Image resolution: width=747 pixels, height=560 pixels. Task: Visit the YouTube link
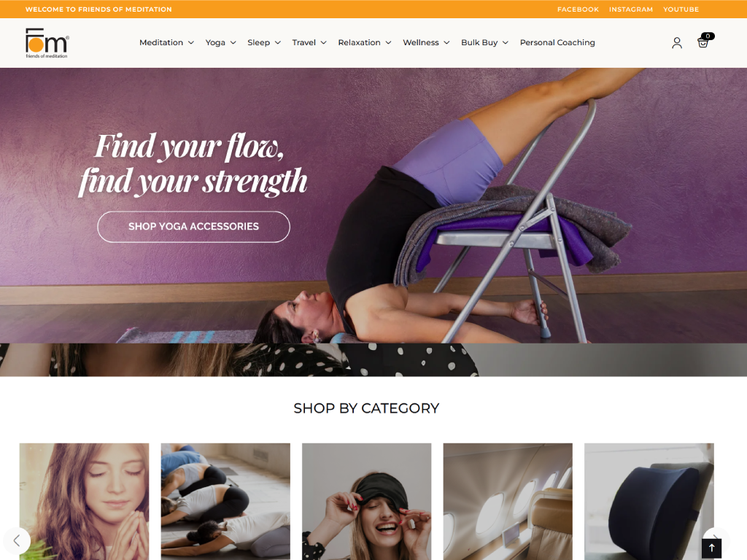coord(681,9)
